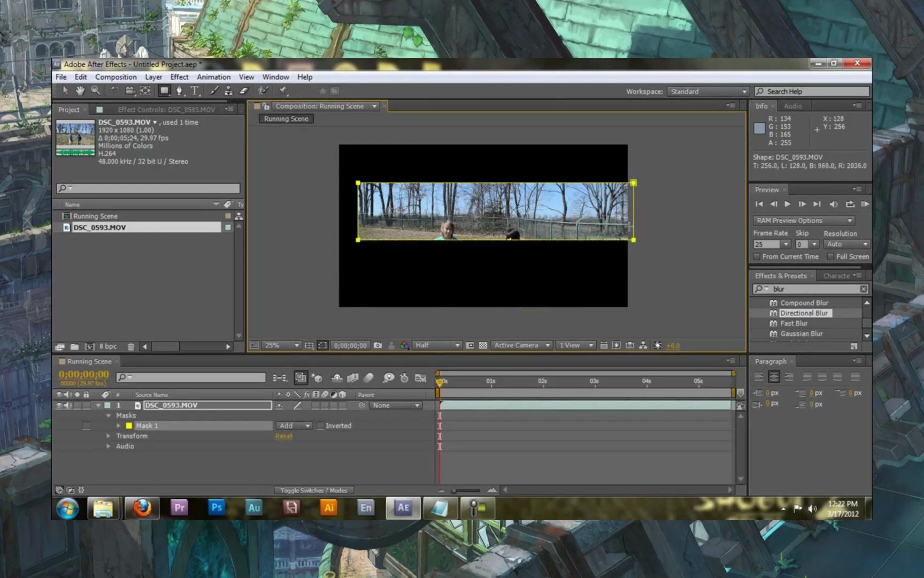This screenshot has height=578, width=924.
Task: Take a snapshot with the camera icon
Action: [378, 346]
